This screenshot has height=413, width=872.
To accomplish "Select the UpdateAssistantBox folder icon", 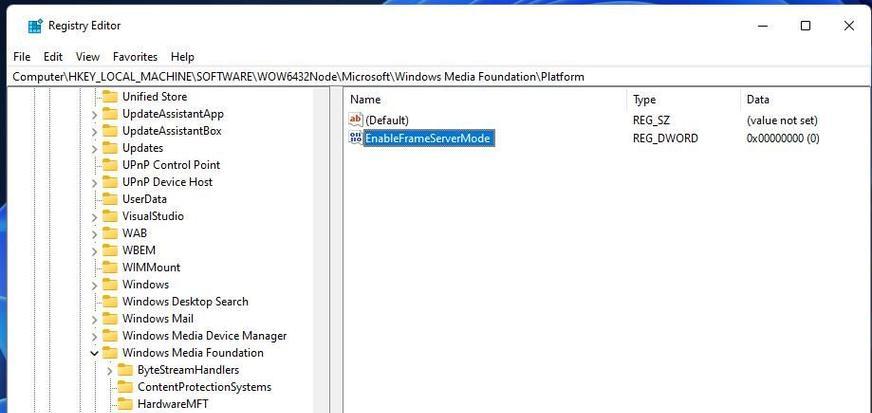I will click(110, 131).
